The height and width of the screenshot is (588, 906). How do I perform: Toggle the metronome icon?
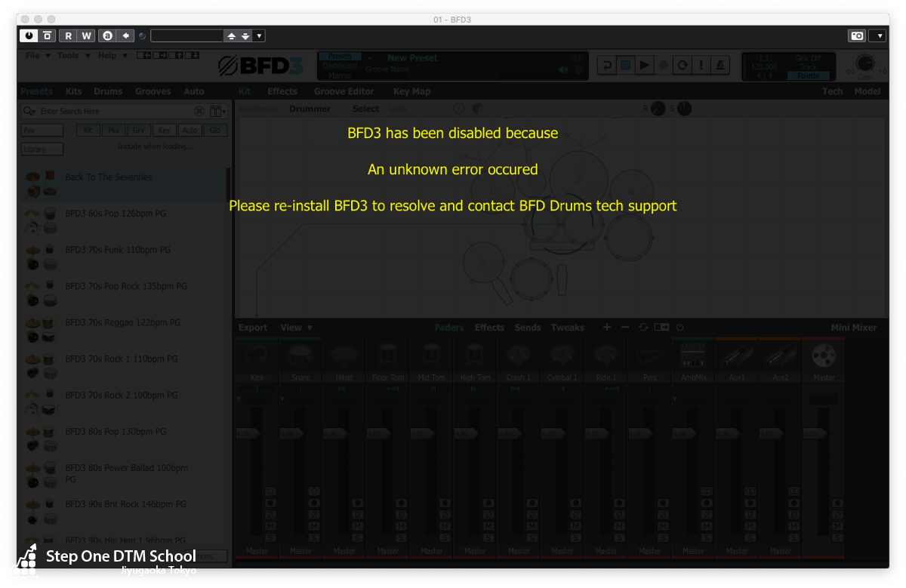(720, 66)
